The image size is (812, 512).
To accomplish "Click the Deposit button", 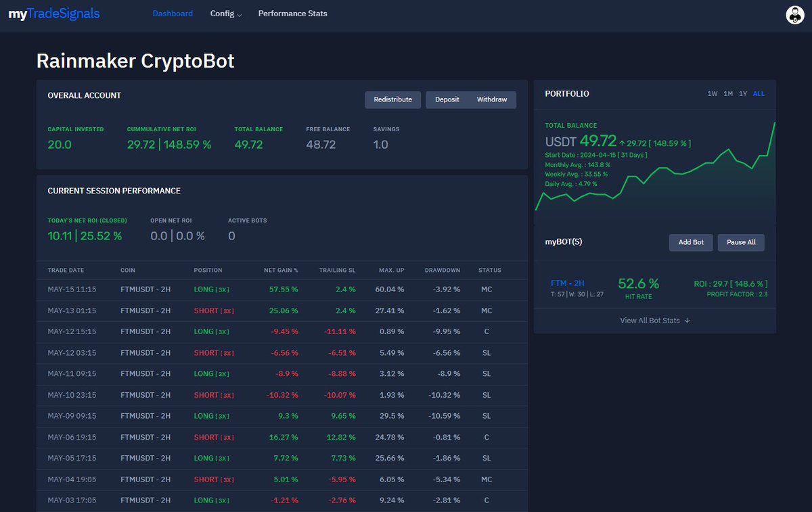I will (x=447, y=99).
